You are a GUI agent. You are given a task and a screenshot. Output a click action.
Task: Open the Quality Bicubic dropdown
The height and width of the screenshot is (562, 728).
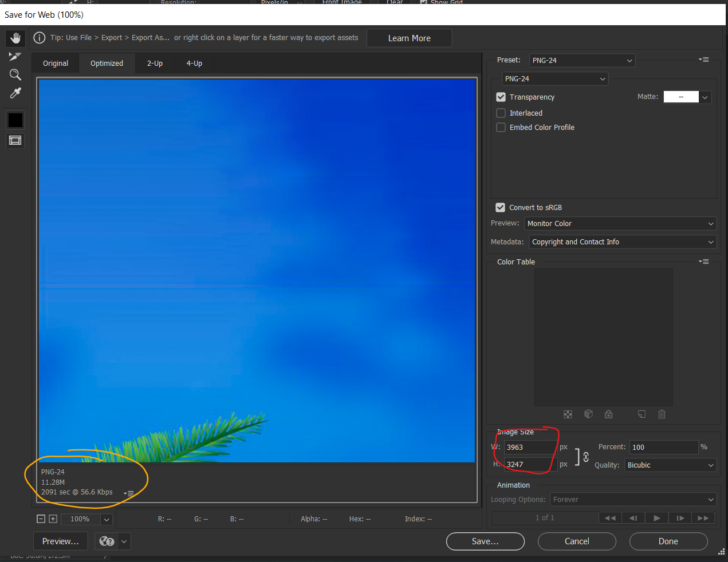pyautogui.click(x=671, y=465)
